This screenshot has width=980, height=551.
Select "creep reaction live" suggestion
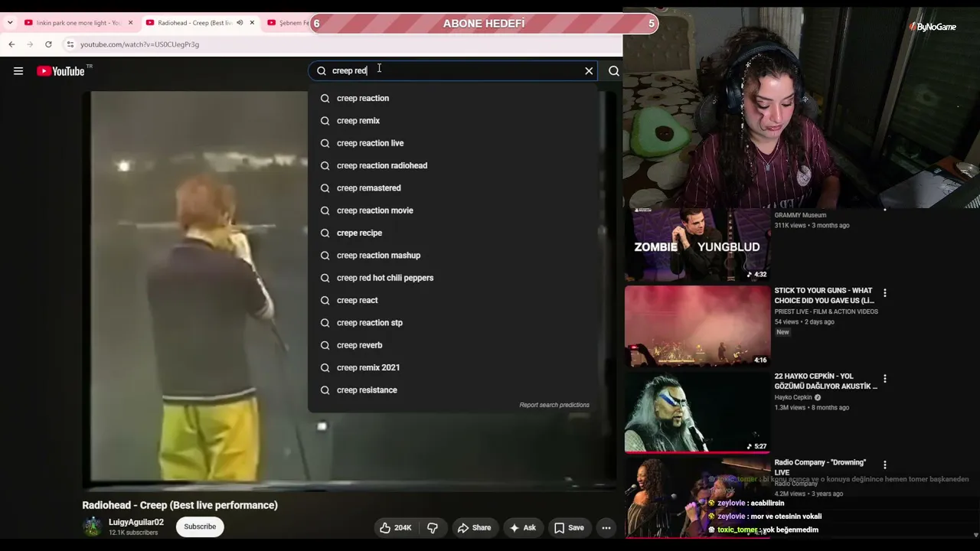452,143
